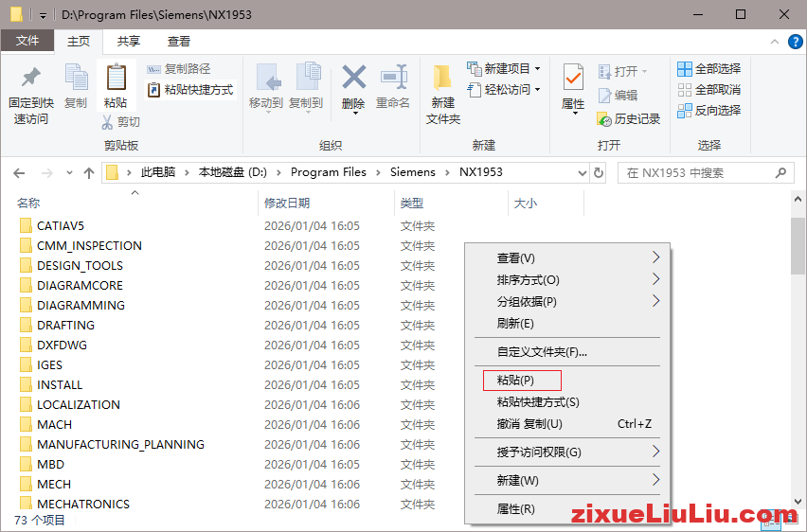Click Edit (编辑) in the Open group

click(619, 96)
